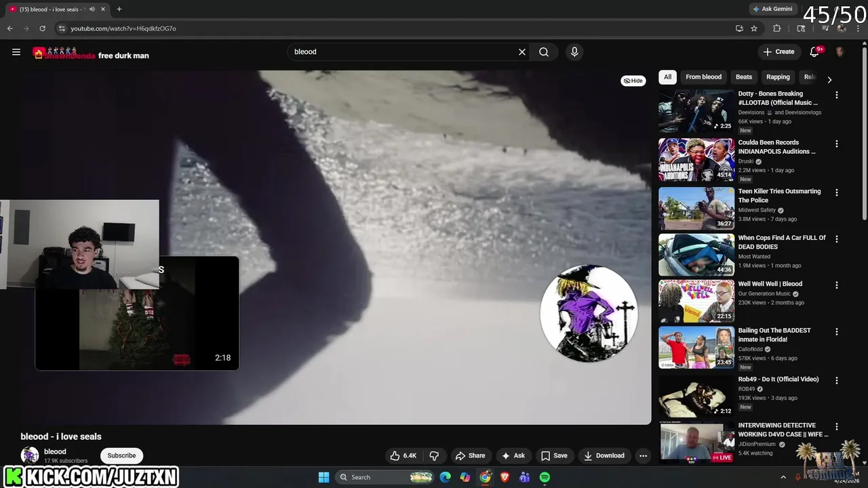Download the video
Screen dimensions: 868x488
604,455
